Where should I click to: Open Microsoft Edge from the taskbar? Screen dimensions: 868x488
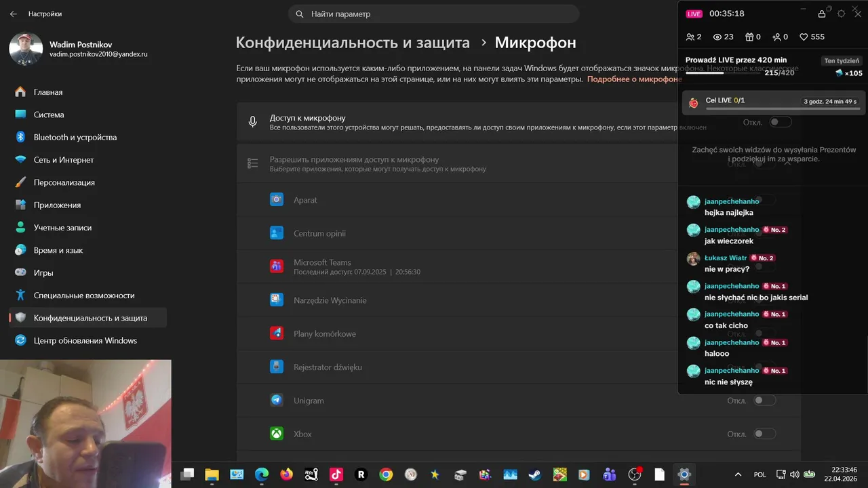(x=262, y=474)
